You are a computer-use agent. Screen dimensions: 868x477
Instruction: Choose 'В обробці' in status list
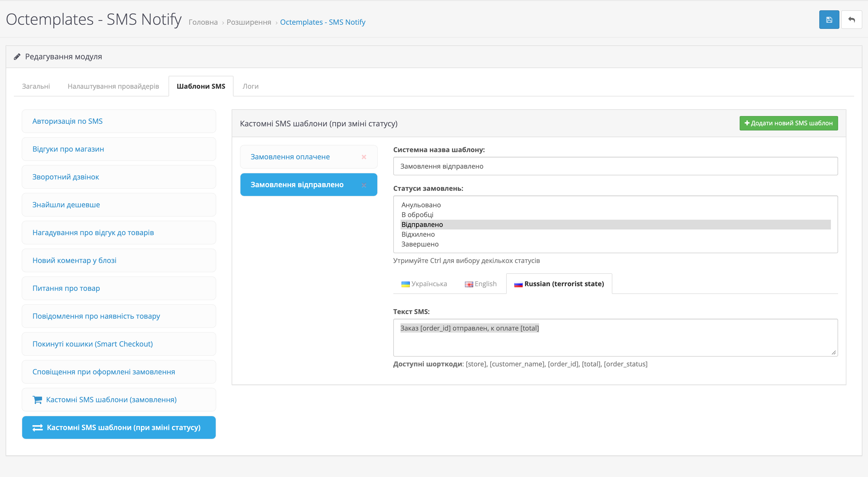point(417,215)
